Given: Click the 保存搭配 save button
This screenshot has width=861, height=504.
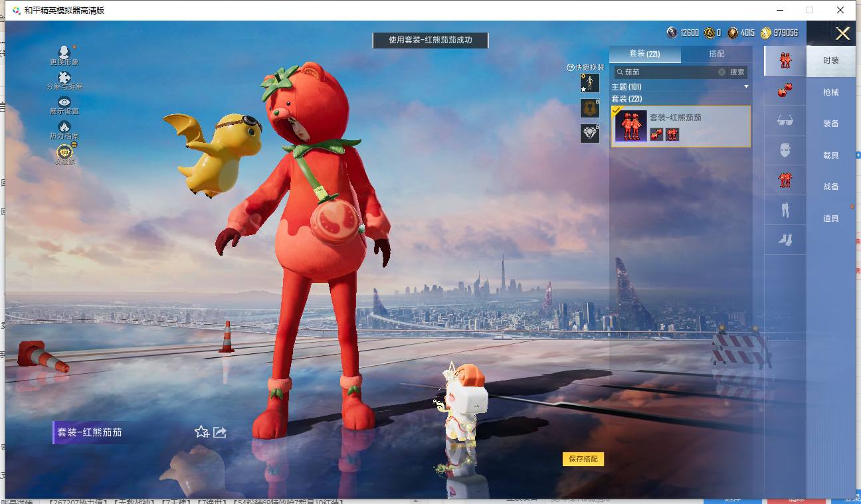Looking at the screenshot, I should pos(583,459).
